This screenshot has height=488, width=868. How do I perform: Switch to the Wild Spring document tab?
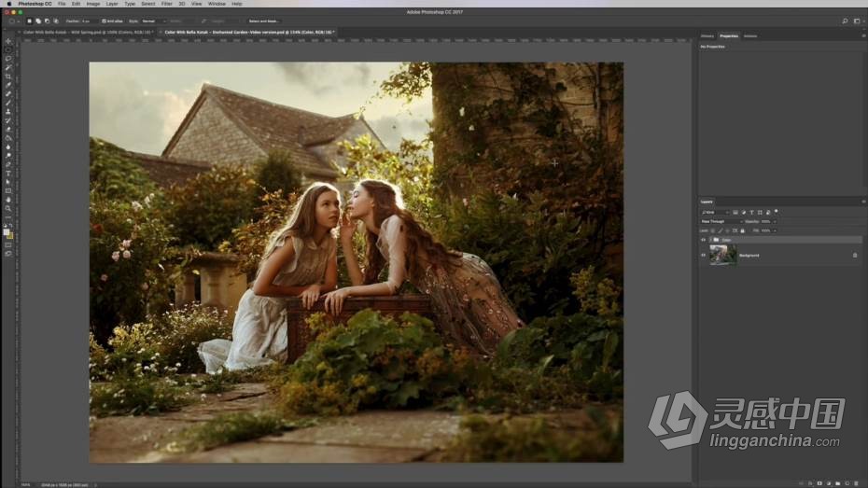(88, 32)
